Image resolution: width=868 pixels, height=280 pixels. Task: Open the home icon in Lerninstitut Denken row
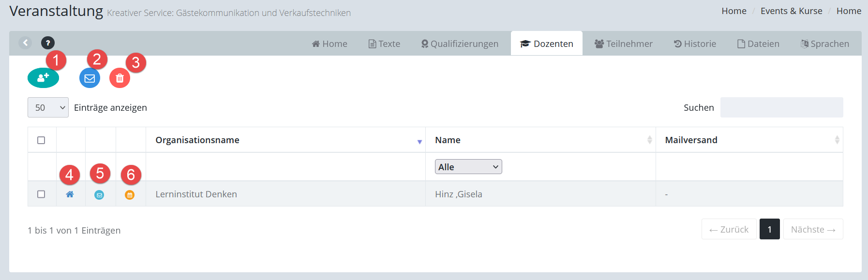[70, 194]
